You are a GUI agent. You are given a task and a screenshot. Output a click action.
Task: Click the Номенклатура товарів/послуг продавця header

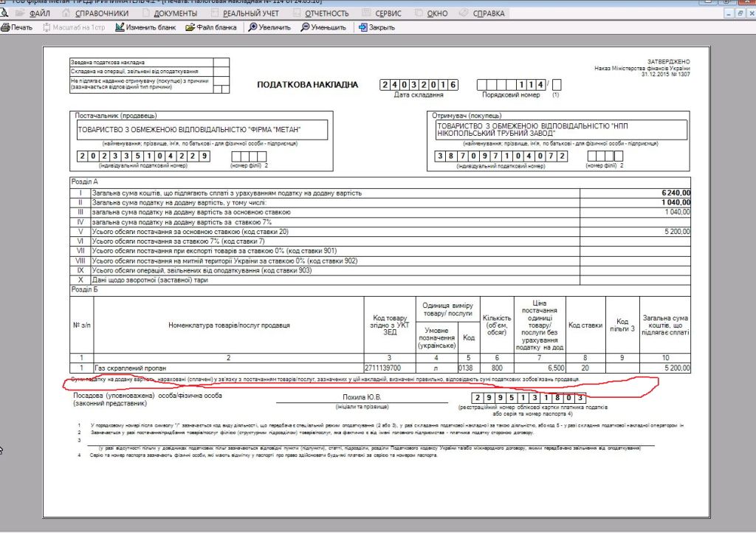[x=229, y=326]
